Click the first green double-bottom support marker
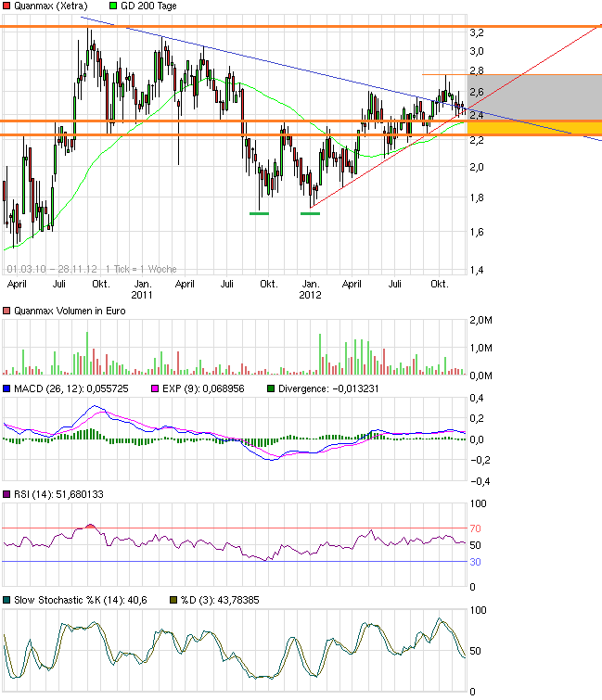This screenshot has height=700, width=602. pyautogui.click(x=259, y=213)
